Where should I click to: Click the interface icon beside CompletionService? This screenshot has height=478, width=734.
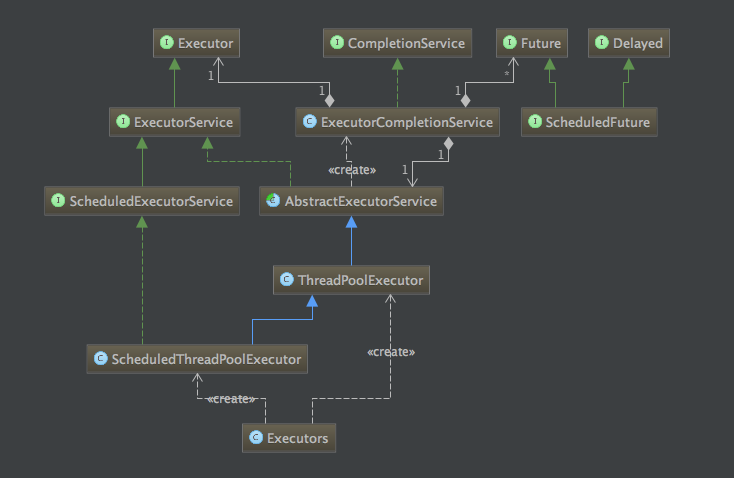pos(337,43)
